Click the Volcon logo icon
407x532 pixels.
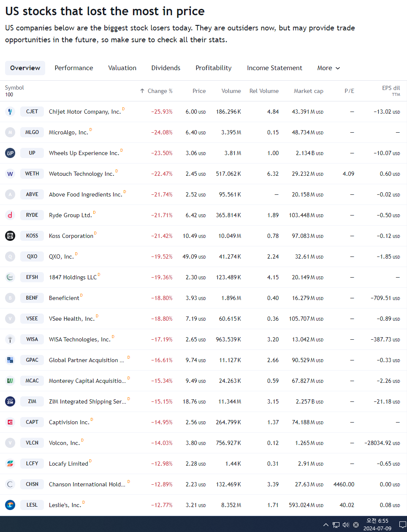click(x=10, y=443)
